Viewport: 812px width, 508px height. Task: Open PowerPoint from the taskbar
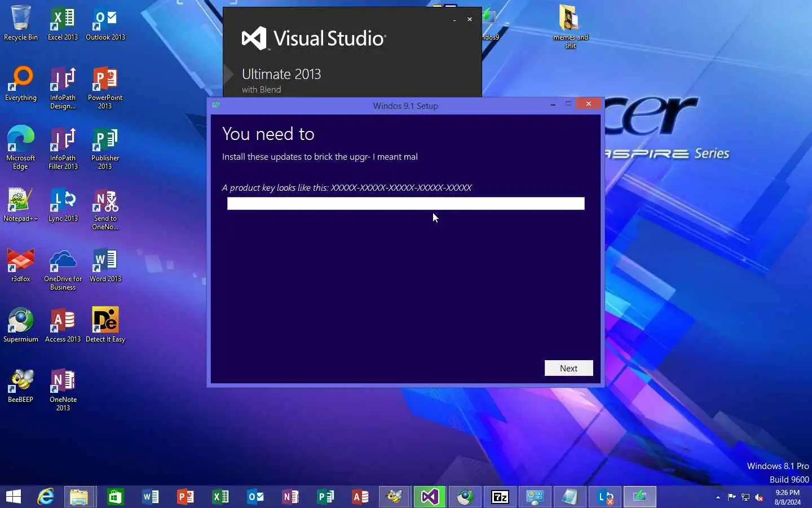[x=185, y=497]
